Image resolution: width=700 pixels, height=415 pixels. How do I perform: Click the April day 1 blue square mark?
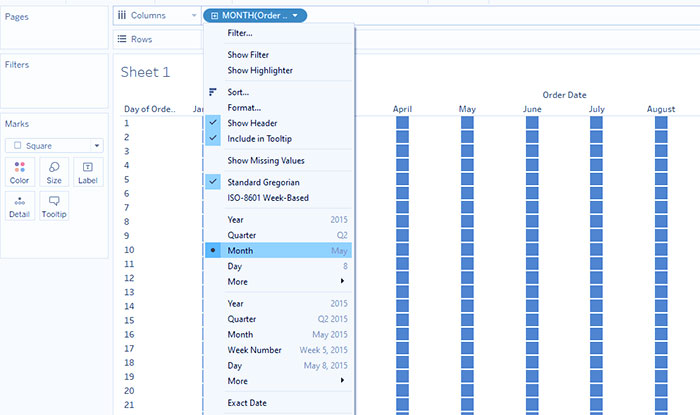402,123
